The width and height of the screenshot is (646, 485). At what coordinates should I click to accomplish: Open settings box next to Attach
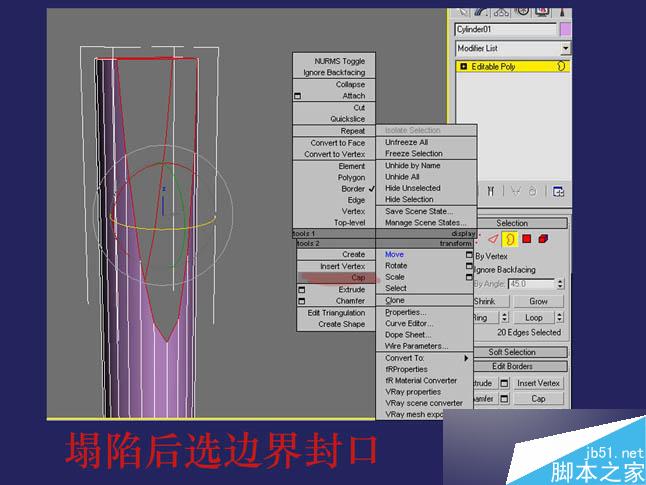[297, 96]
